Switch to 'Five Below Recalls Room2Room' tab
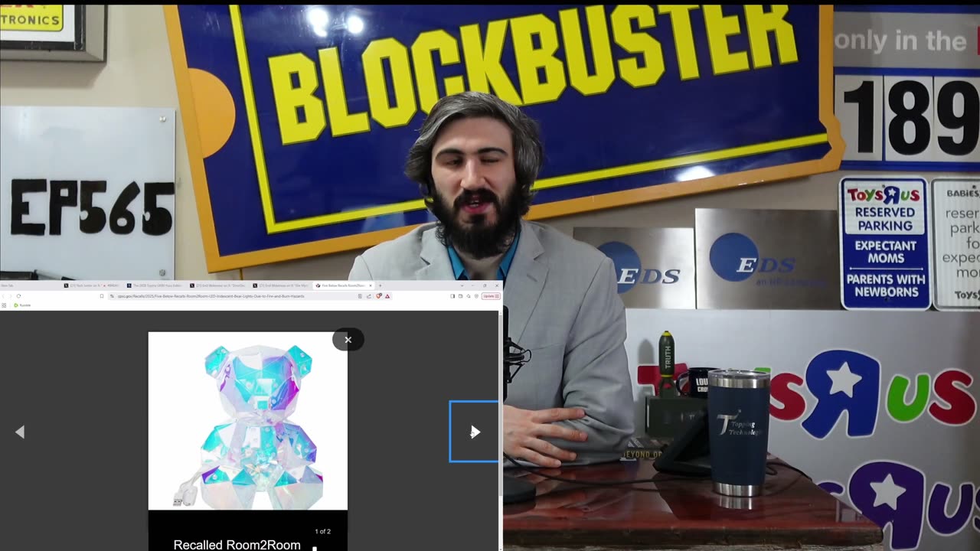Viewport: 980px width, 551px height. (342, 285)
